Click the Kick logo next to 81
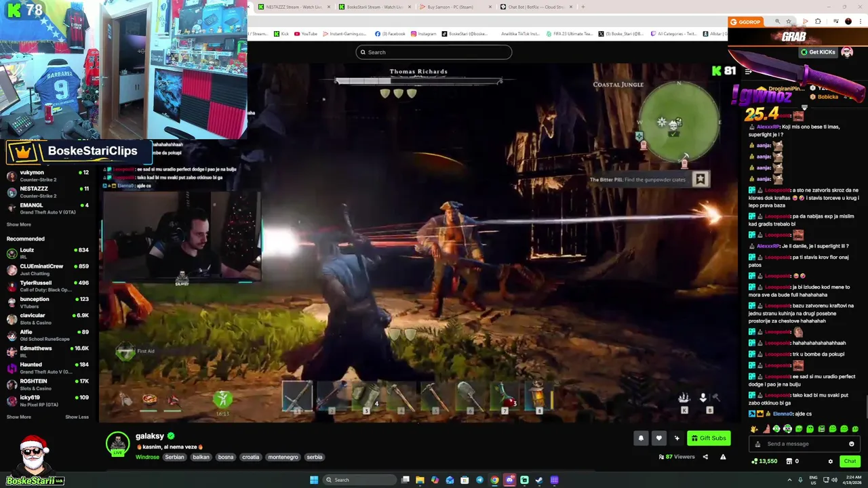Image resolution: width=868 pixels, height=488 pixels. pos(717,70)
